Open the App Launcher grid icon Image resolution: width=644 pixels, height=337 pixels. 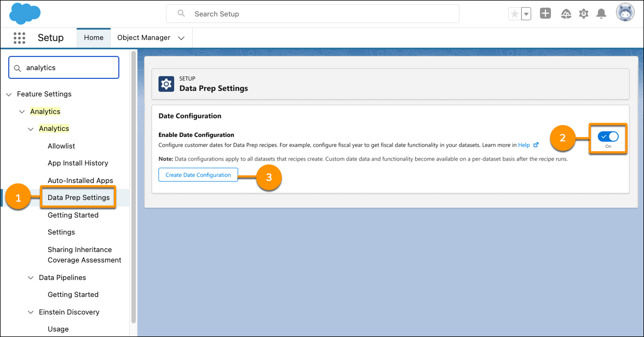click(20, 38)
